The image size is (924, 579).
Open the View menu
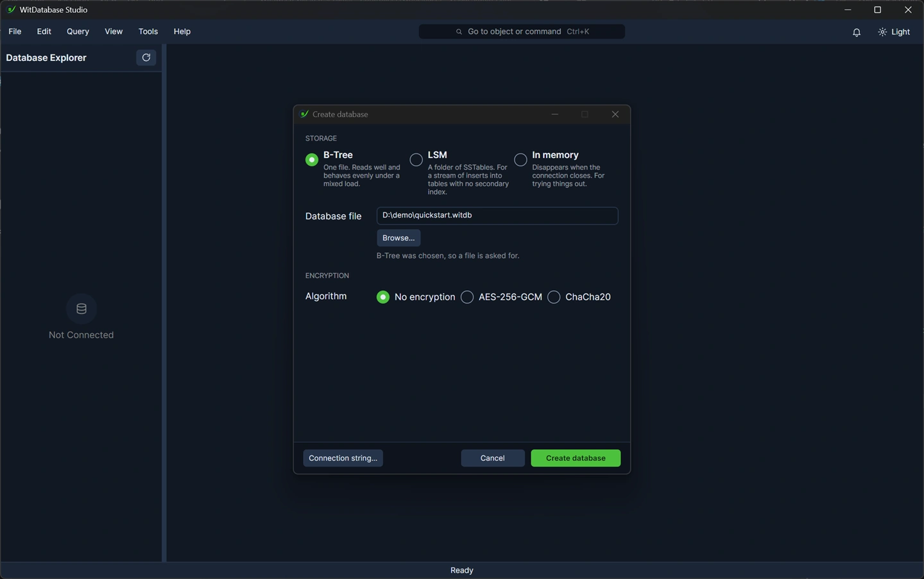point(114,31)
